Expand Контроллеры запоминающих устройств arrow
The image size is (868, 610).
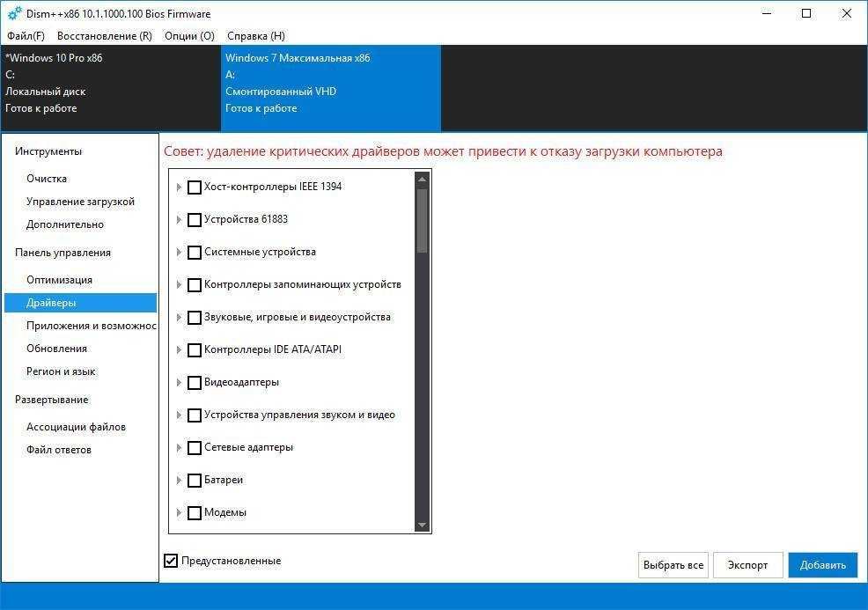[x=179, y=285]
